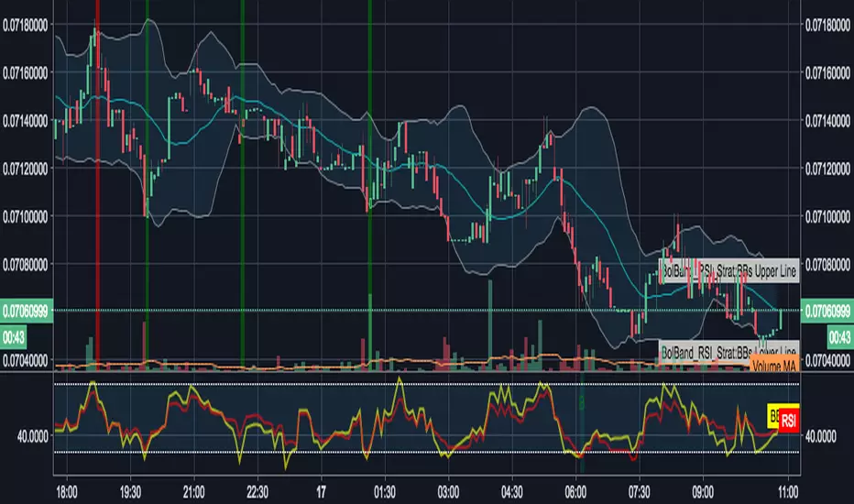
Task: Click the 18:00 time axis label
Action: (67, 493)
